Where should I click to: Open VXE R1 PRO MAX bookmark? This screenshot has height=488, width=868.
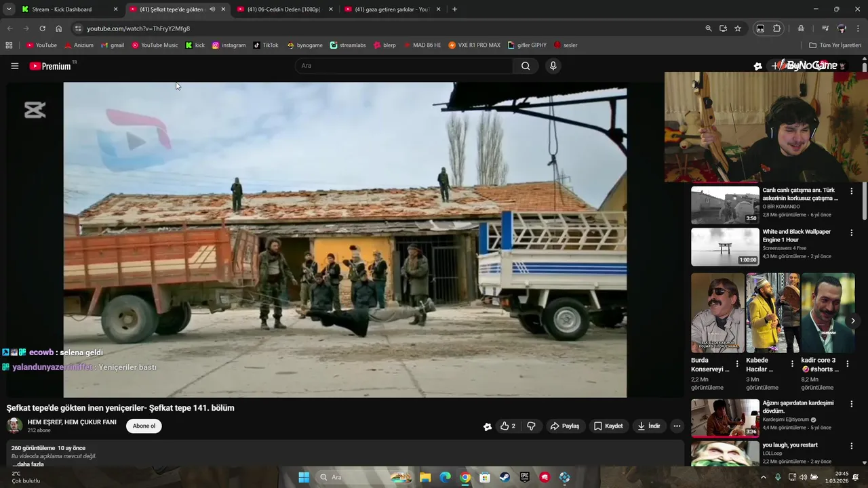(x=475, y=45)
